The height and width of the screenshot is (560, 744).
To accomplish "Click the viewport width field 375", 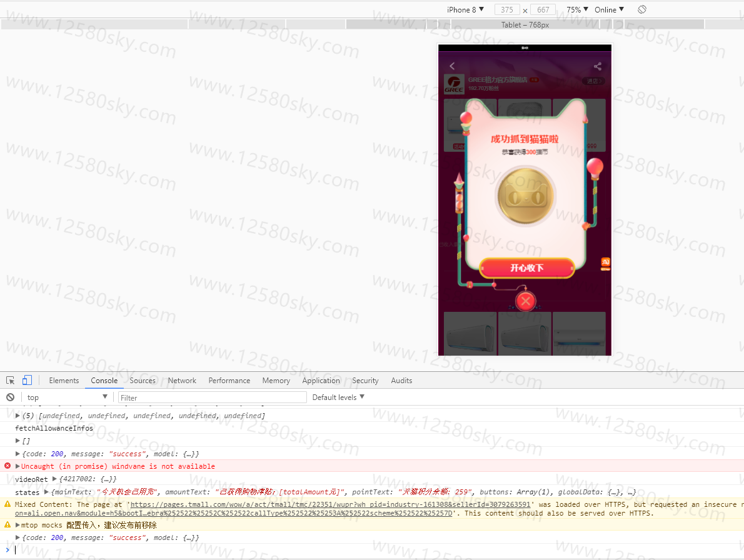I will point(507,9).
